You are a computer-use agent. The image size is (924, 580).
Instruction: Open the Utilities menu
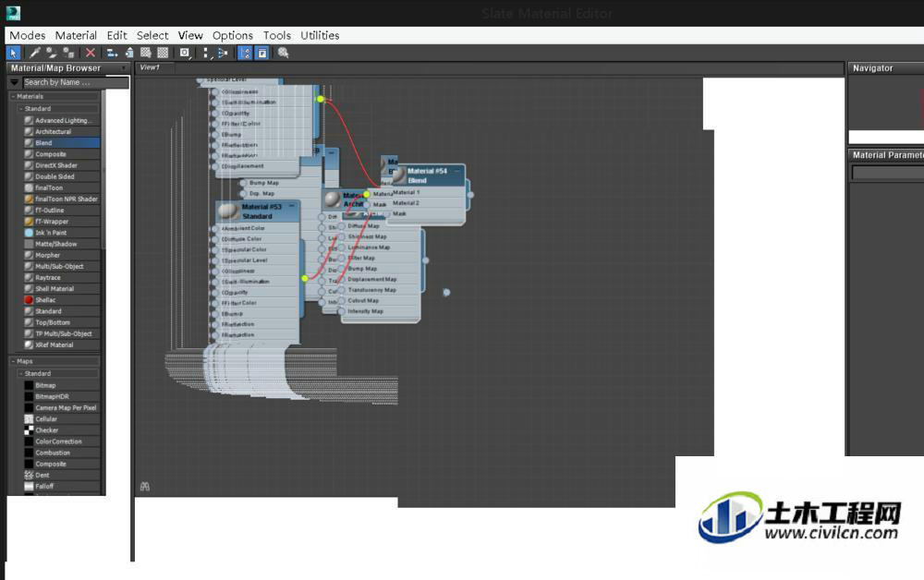320,35
